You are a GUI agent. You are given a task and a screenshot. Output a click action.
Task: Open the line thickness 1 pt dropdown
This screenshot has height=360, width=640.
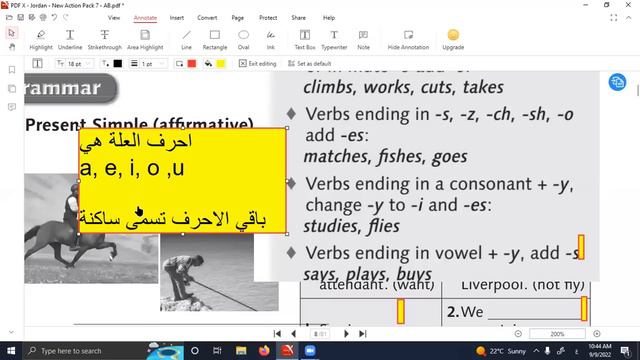pos(149,64)
